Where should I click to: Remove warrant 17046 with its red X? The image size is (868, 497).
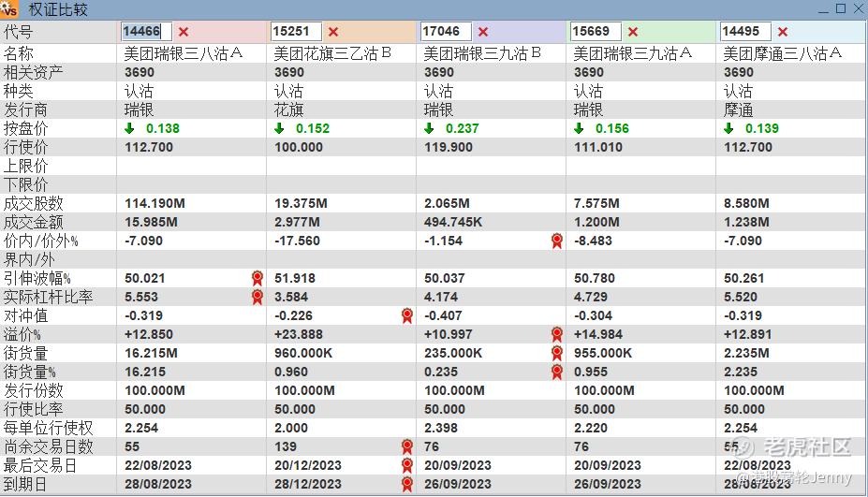[x=483, y=32]
